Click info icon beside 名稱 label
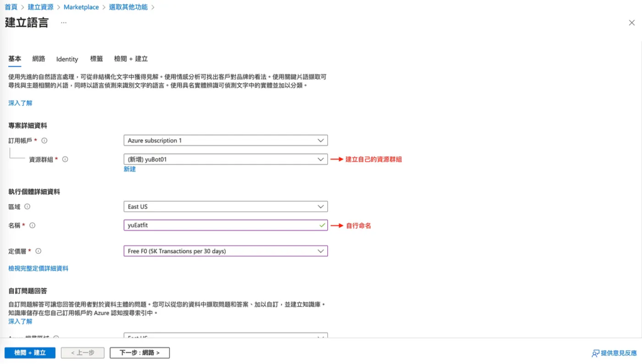Viewport: 642px width, 364px height. 33,226
